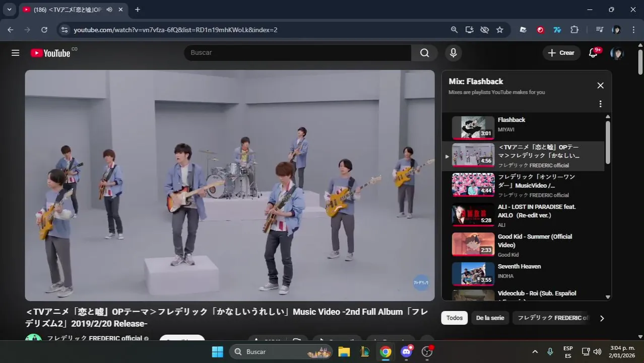Reload the current page

[44, 30]
